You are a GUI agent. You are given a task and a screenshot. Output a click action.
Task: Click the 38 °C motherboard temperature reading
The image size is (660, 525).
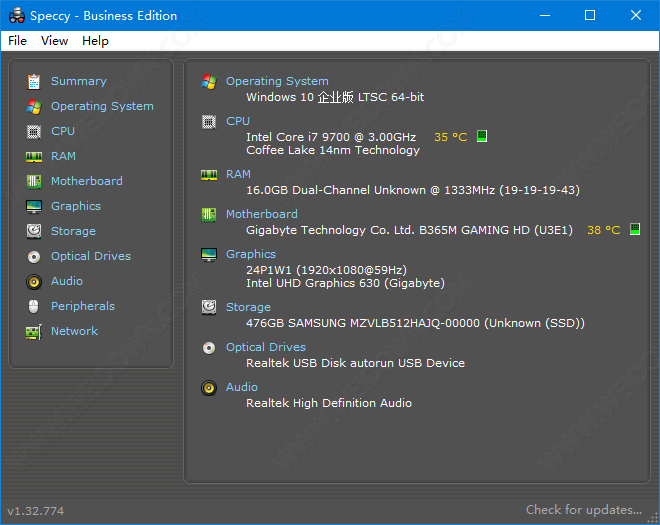(x=604, y=230)
